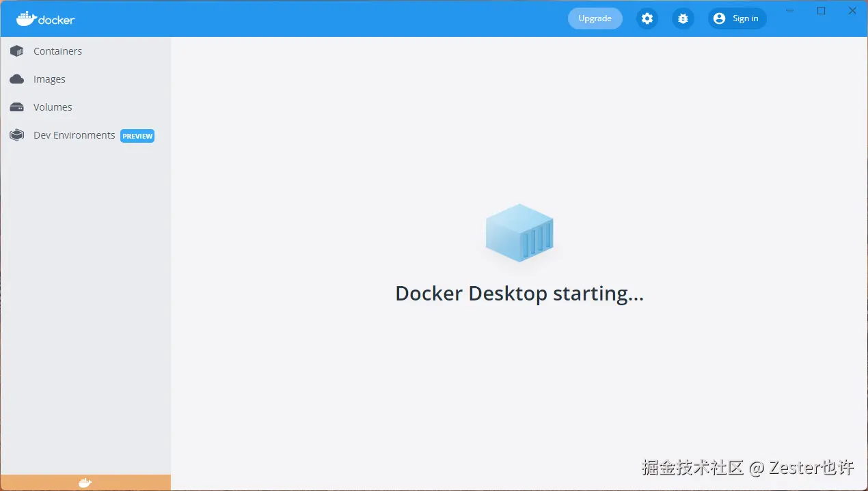The height and width of the screenshot is (491, 868).
Task: Click the whale status icon in the orange bar
Action: [85, 483]
